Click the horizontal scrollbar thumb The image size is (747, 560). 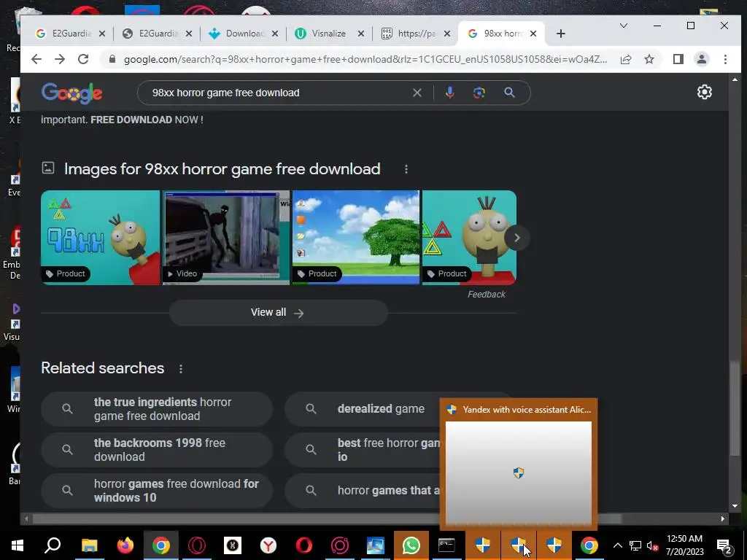coord(327,518)
